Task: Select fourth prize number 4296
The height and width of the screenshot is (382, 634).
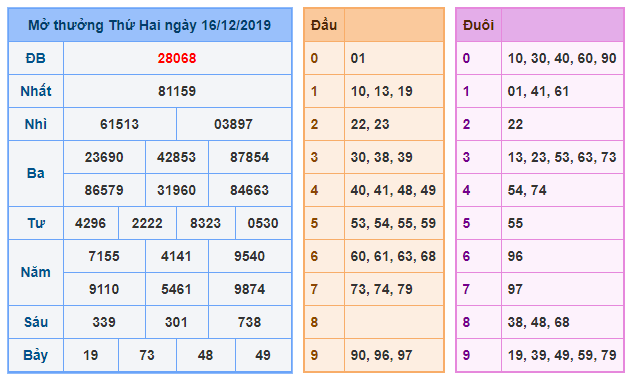Action: [90, 223]
